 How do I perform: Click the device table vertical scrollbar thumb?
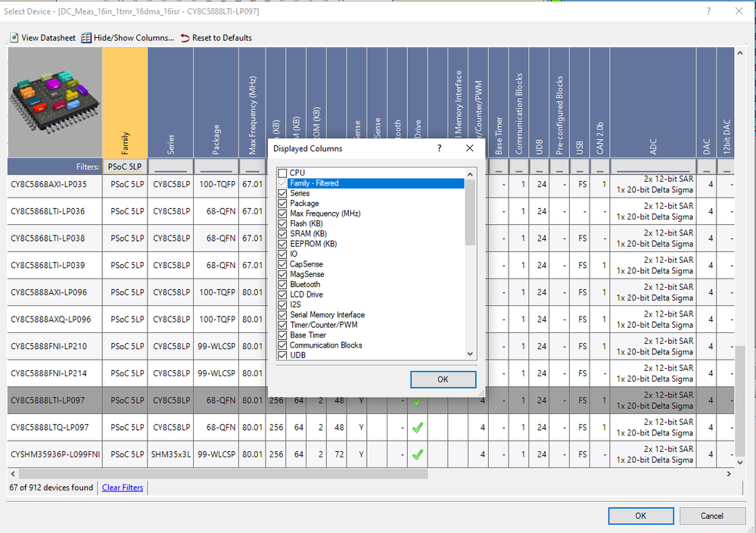click(740, 400)
